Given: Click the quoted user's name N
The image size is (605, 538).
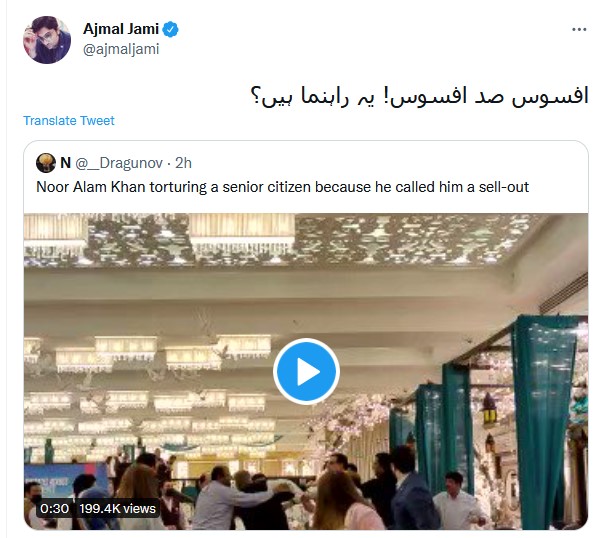Looking at the screenshot, I should click(65, 163).
